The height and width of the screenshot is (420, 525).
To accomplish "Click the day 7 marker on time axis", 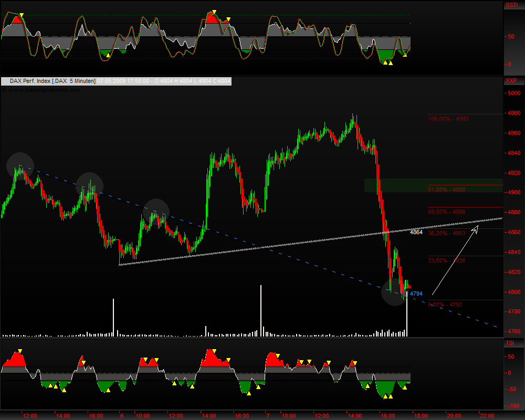I will [268, 416].
